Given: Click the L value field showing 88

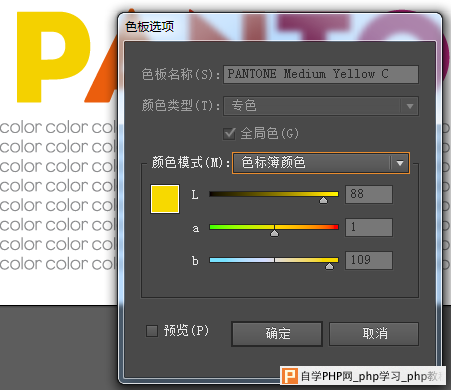Looking at the screenshot, I should (369, 194).
